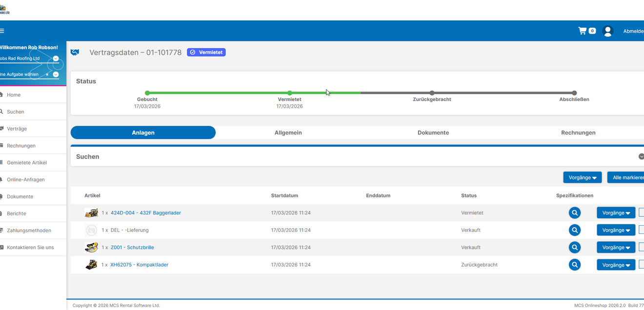Click the Zurückgebracht status cell
Image resolution: width=644 pixels, height=310 pixels.
click(479, 265)
